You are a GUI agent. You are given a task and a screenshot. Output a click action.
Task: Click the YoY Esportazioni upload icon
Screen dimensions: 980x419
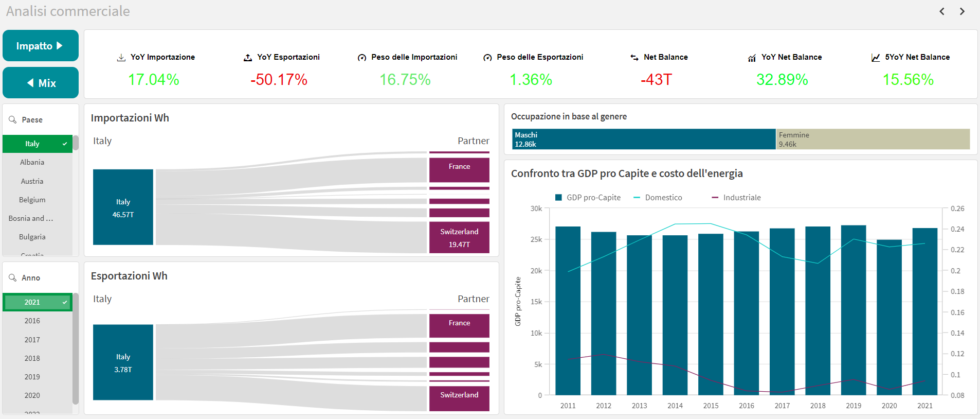[248, 58]
